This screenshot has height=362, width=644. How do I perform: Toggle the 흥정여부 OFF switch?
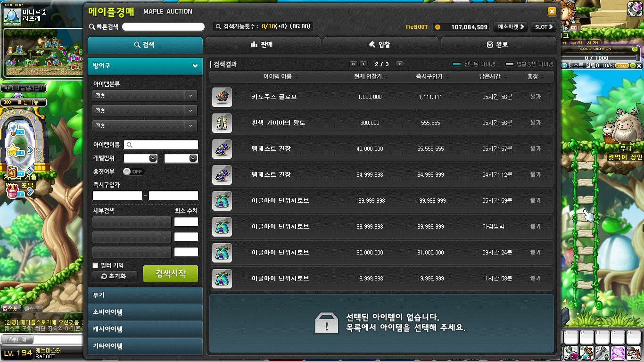click(133, 172)
